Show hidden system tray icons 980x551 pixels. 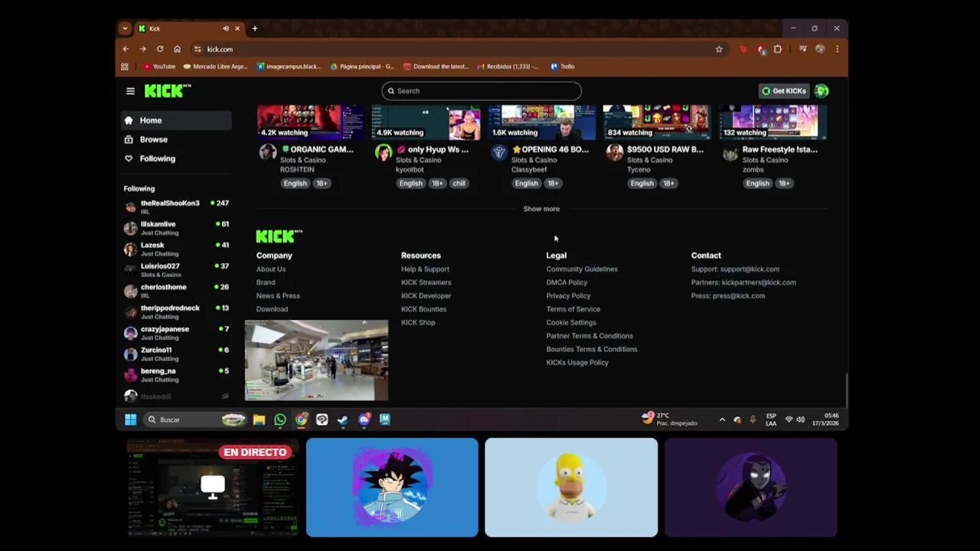(722, 419)
